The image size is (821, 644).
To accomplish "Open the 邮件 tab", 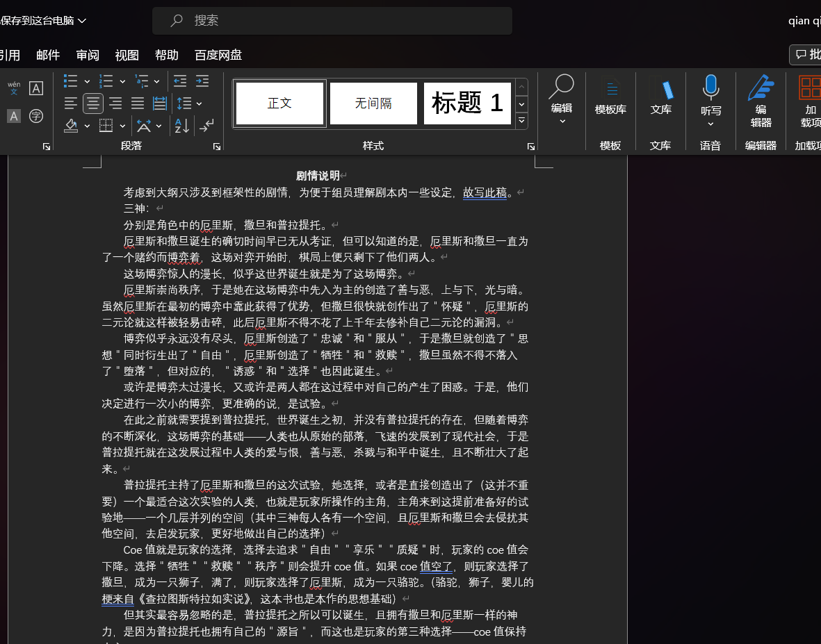I will [x=48, y=55].
